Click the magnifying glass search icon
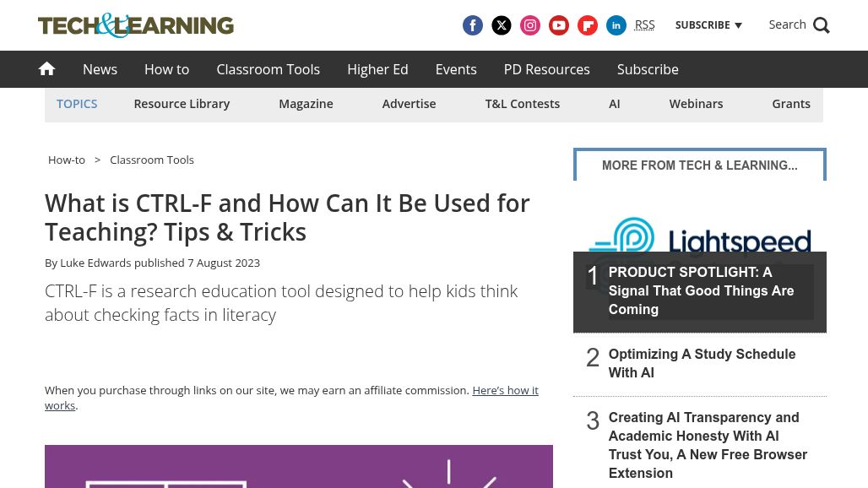This screenshot has width=868, height=488. [821, 25]
